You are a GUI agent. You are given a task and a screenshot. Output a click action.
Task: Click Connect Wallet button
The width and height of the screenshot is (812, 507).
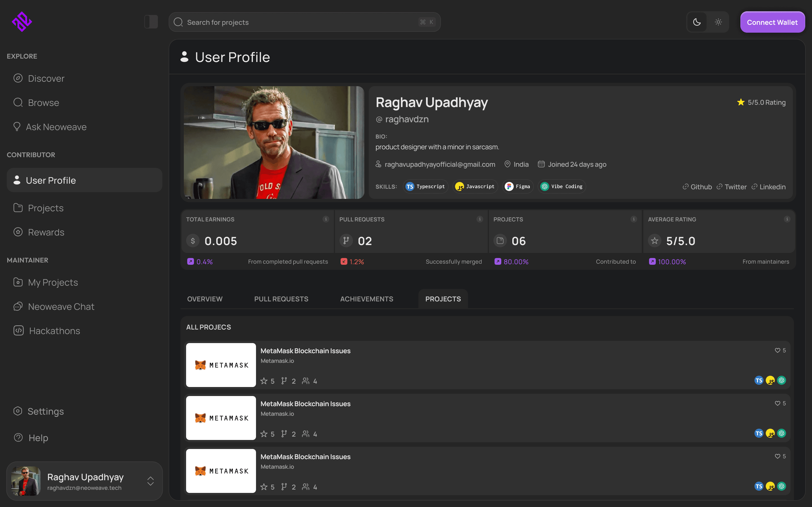pos(772,22)
